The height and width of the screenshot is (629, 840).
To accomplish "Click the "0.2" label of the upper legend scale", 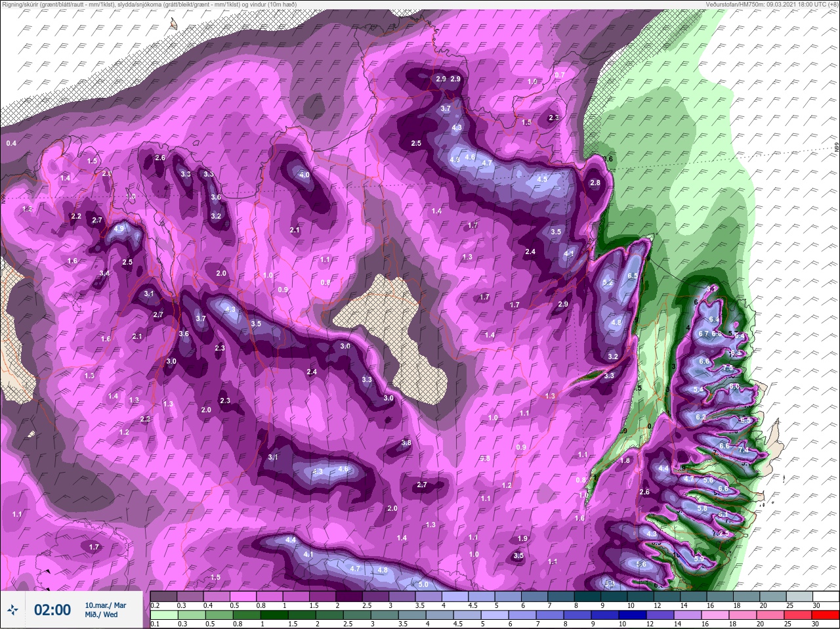I will [x=155, y=605].
